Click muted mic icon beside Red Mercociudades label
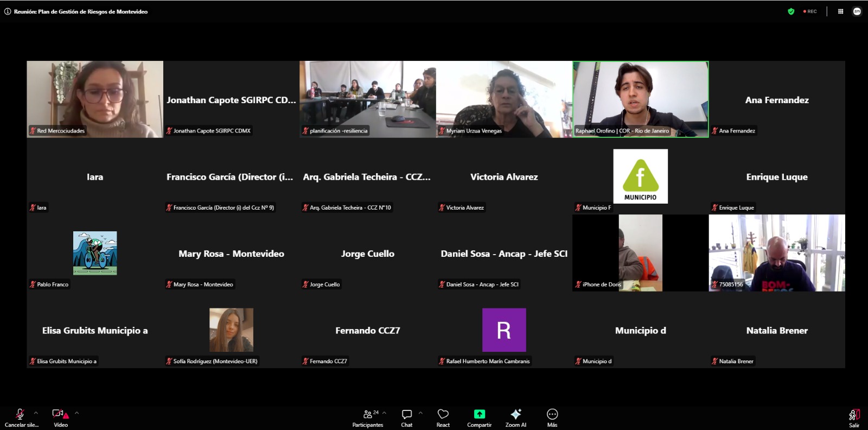Screen dimensions: 868x430 [33, 131]
